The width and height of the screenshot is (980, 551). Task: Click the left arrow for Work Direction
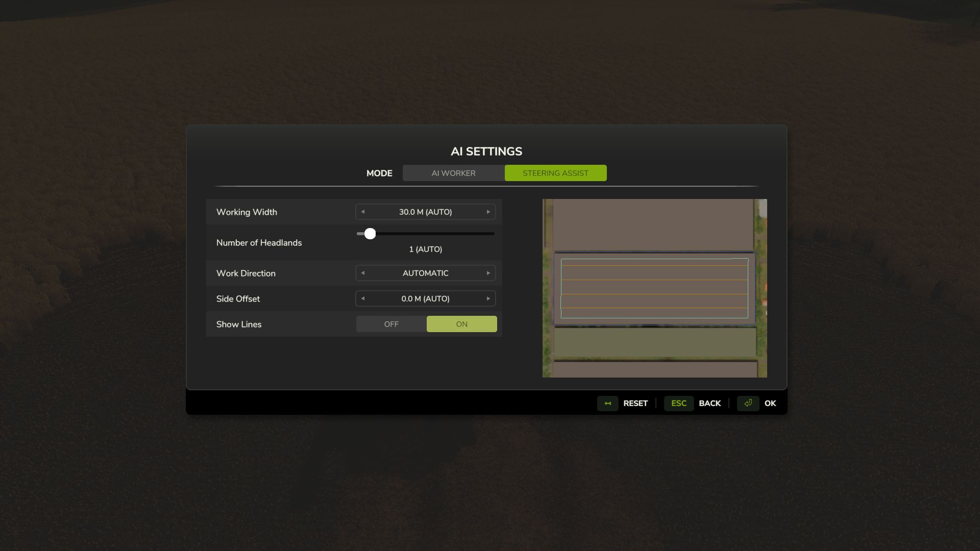(x=363, y=272)
